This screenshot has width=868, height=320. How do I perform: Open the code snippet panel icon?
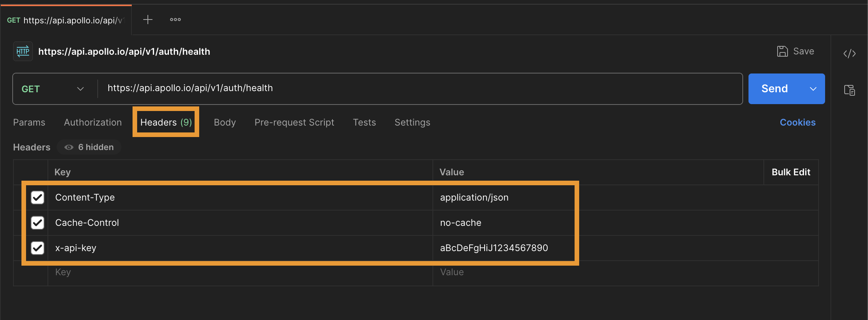pos(849,53)
